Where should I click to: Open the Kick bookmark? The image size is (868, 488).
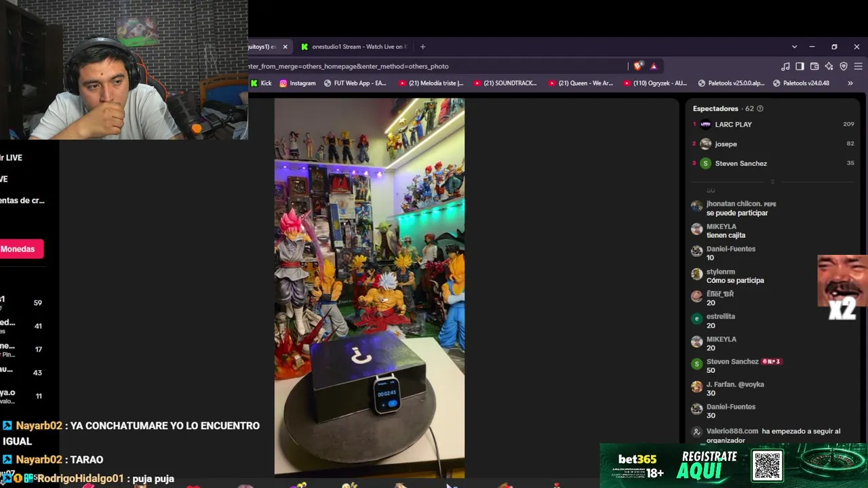(x=261, y=83)
